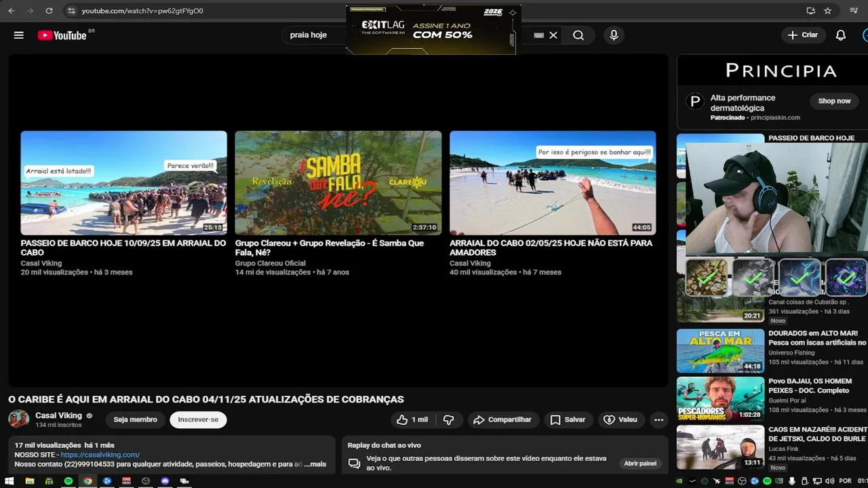This screenshot has width=868, height=488.
Task: Clear the search box with the X
Action: 553,35
